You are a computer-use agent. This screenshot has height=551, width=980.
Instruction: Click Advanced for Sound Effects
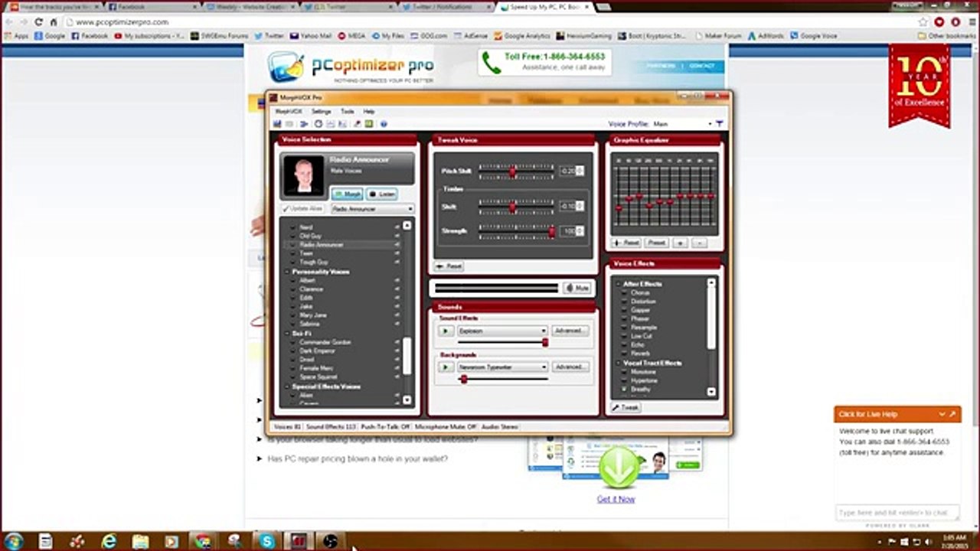[570, 331]
